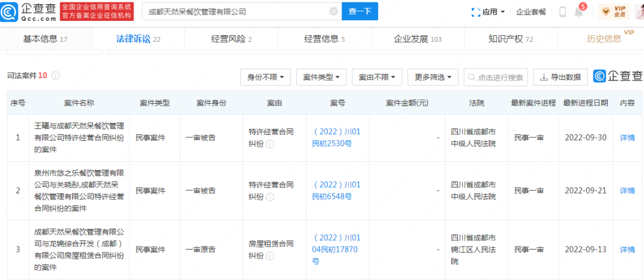The image size is (644, 280).
Task: Open the 案由不限 dropdown
Action: pyautogui.click(x=377, y=77)
